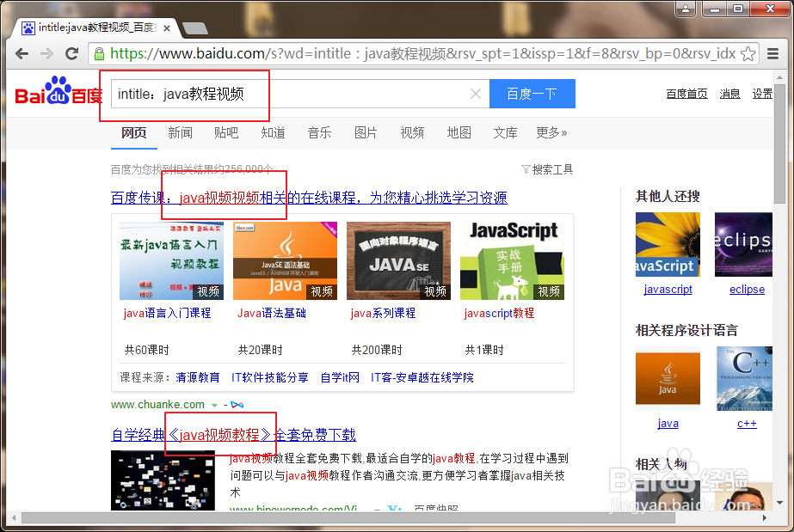794x532 pixels.
Task: Click the javascript教程 link
Action: [x=499, y=314]
